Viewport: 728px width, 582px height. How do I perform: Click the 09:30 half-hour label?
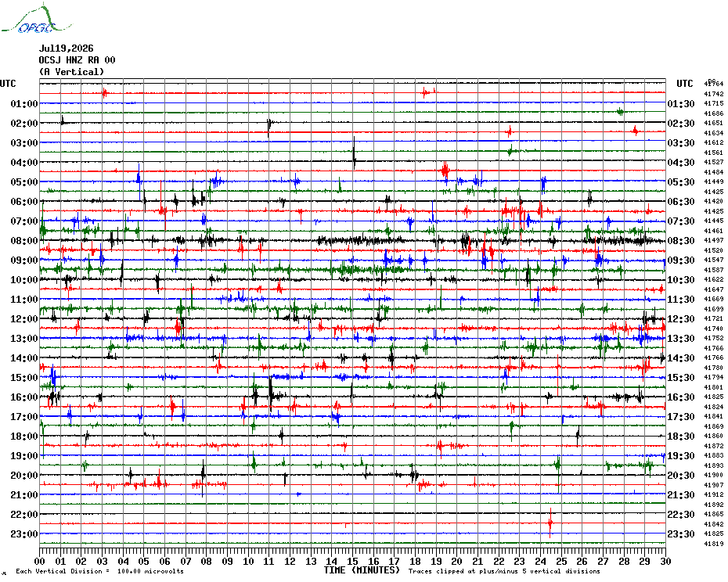(681, 260)
